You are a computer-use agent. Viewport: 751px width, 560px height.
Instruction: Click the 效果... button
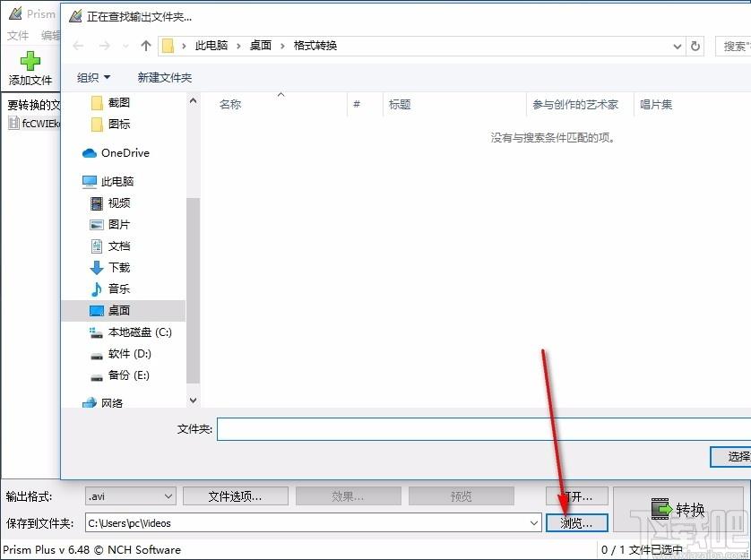[349, 496]
